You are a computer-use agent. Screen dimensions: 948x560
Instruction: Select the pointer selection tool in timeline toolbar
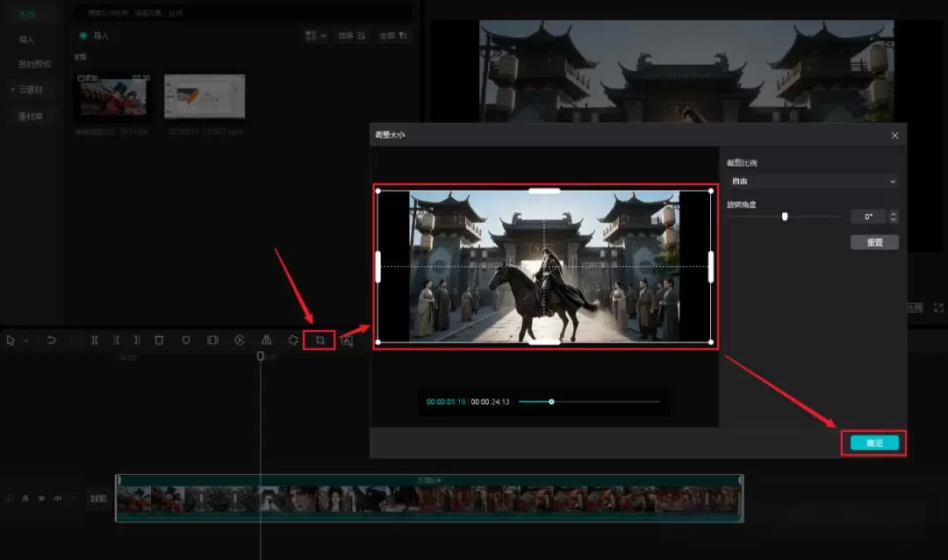[11, 341]
